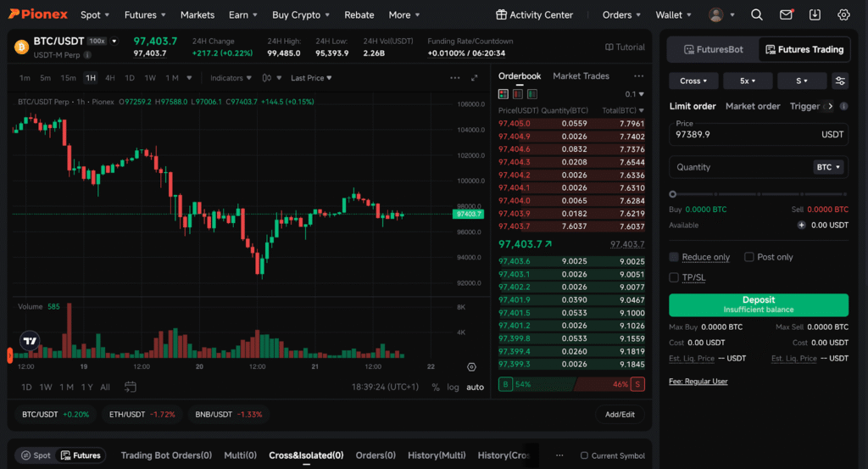Select the Market order tab
The height and width of the screenshot is (469, 868).
[x=753, y=106]
